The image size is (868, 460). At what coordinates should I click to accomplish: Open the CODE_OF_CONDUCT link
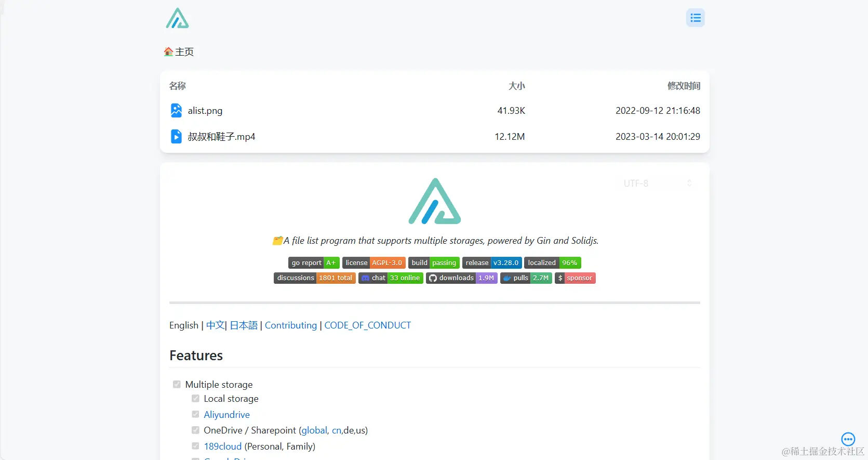pos(368,325)
